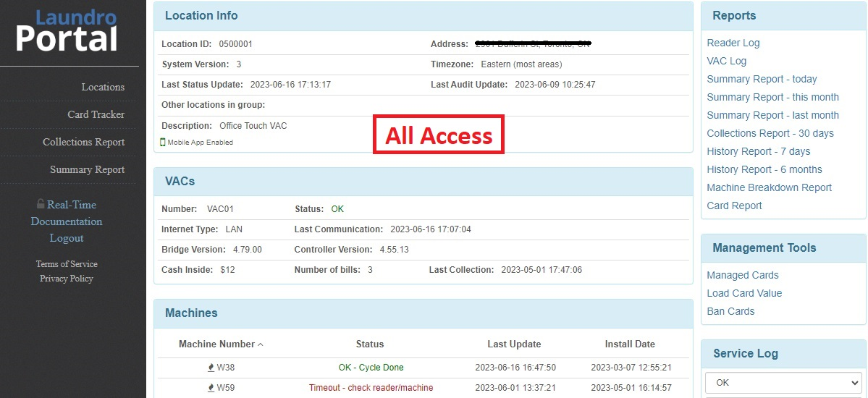Click the green Mobile App Enabled phone icon
The image size is (868, 398).
[x=163, y=143]
